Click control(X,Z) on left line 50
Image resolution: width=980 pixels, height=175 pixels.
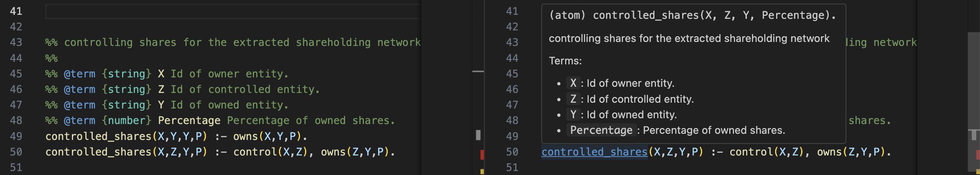click(271, 152)
